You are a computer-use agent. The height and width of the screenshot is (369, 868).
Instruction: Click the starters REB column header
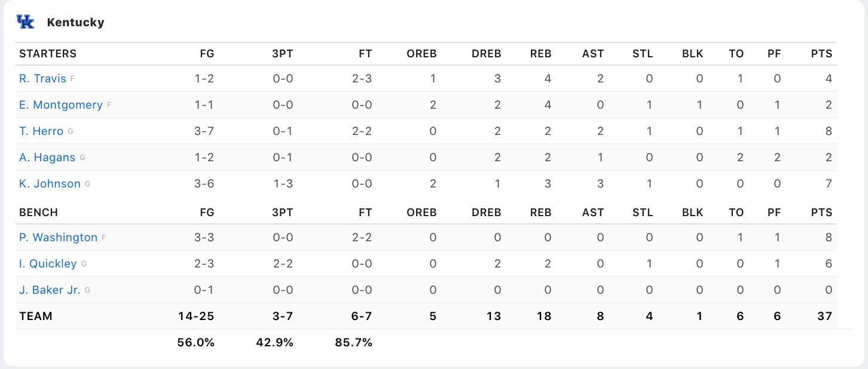coord(540,54)
